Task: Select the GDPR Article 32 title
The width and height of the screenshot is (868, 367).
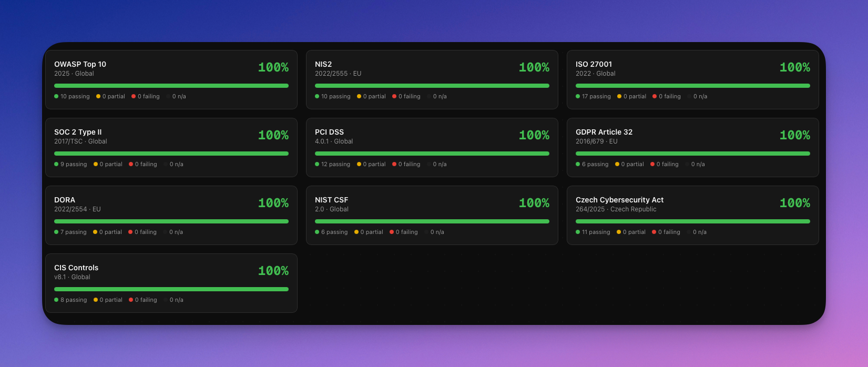Action: point(604,132)
